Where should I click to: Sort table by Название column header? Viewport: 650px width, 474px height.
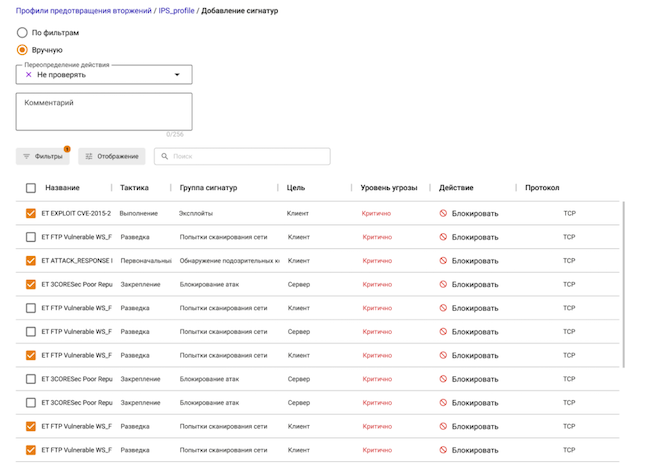[x=62, y=188]
